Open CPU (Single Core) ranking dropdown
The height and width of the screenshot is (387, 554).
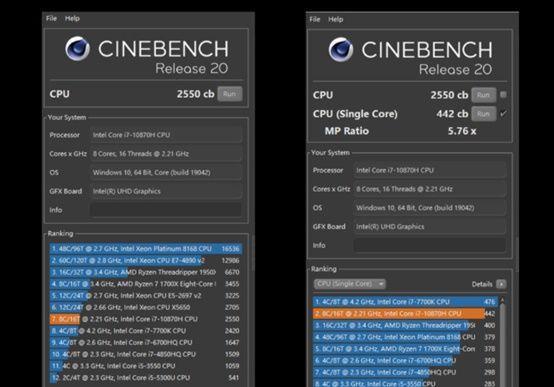click(349, 284)
